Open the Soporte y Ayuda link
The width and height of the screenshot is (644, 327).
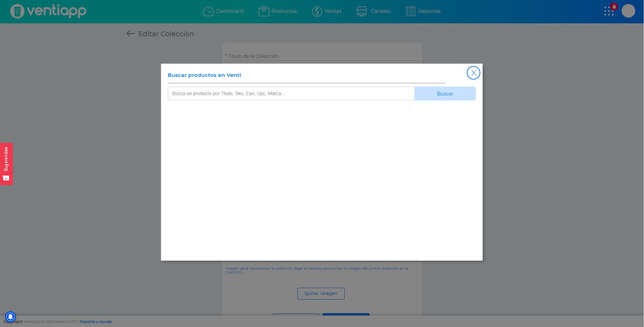click(x=96, y=322)
